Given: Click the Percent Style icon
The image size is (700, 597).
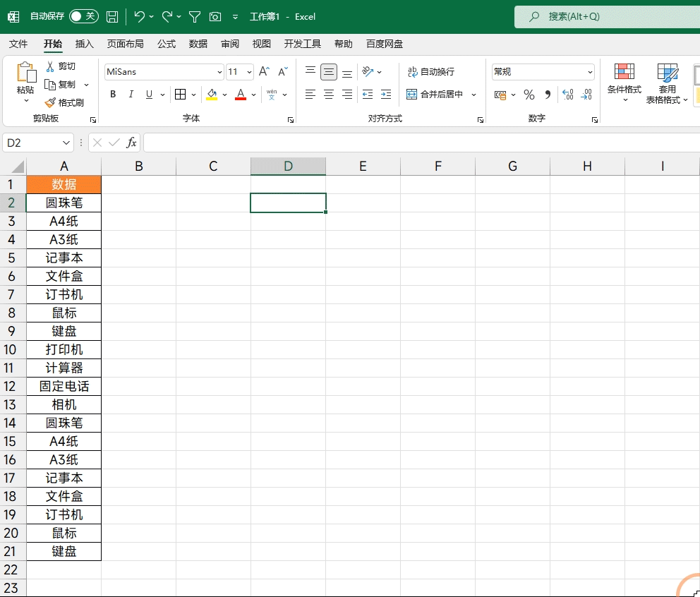Looking at the screenshot, I should (x=529, y=95).
